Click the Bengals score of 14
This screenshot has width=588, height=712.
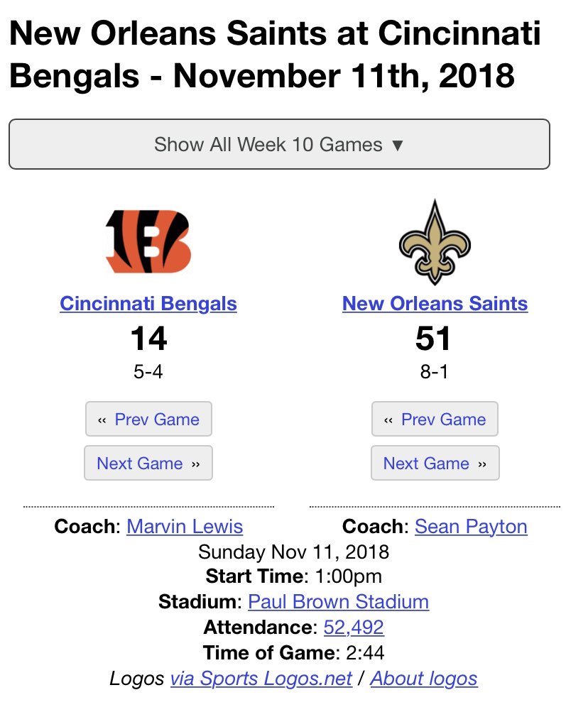[x=148, y=339]
